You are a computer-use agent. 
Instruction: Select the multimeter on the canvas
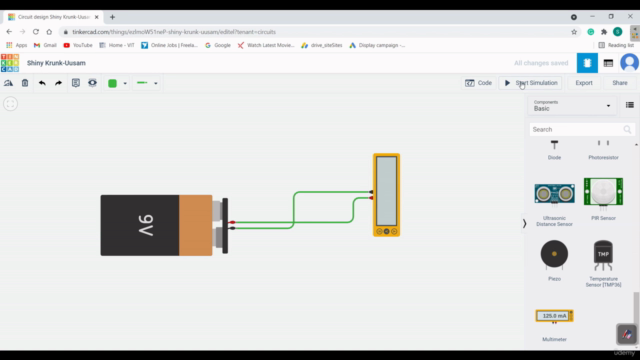[386, 195]
